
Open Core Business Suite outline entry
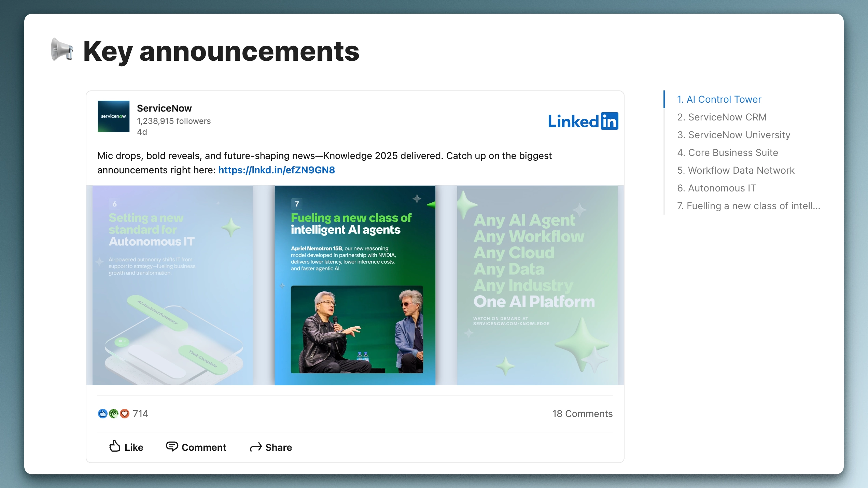727,153
